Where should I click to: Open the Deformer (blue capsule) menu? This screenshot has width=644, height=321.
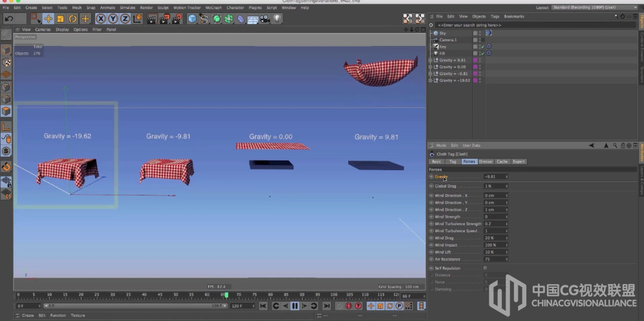click(241, 19)
